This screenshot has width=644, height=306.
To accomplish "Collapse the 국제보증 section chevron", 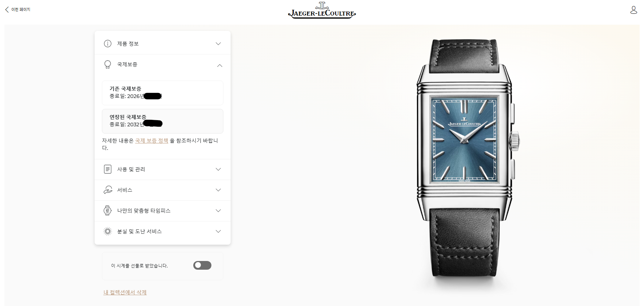I will tap(219, 65).
